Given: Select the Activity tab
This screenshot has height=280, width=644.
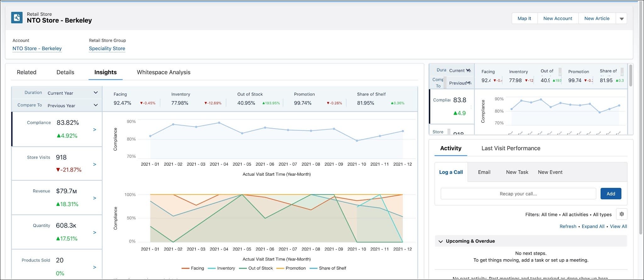Looking at the screenshot, I should [x=451, y=148].
